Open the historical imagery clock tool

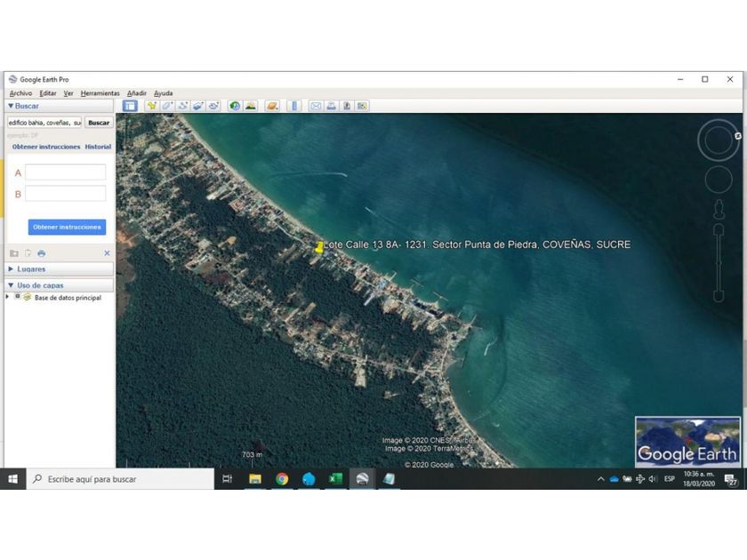click(236, 106)
